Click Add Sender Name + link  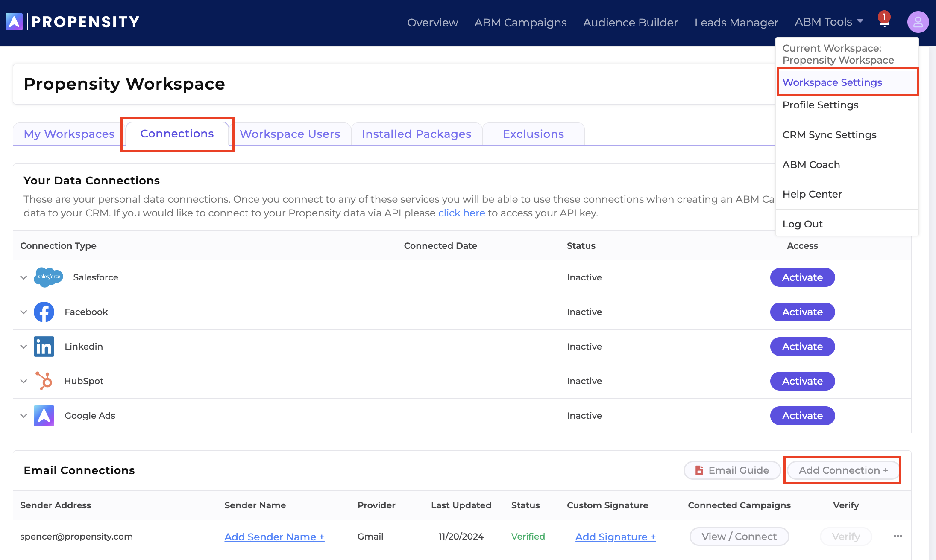pos(274,537)
